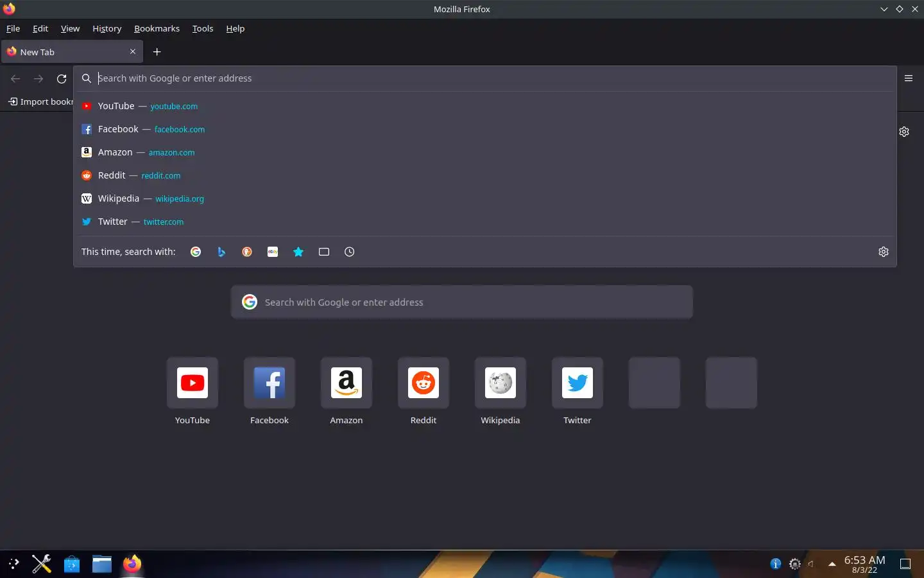This screenshot has width=924, height=578.
Task: Select the New Tab tab
Action: pyautogui.click(x=72, y=52)
